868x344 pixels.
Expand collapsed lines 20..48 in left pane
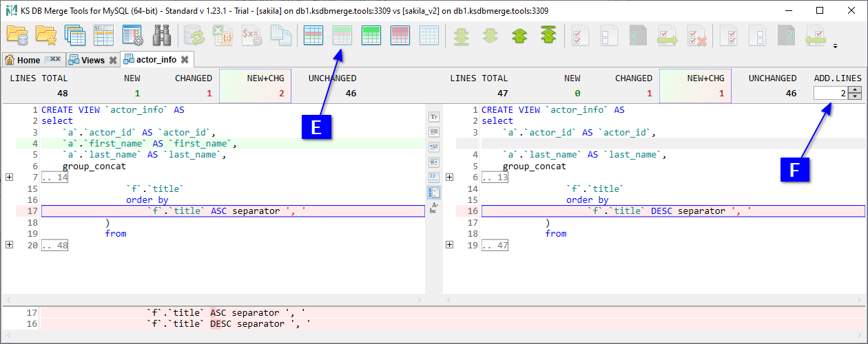(9, 244)
